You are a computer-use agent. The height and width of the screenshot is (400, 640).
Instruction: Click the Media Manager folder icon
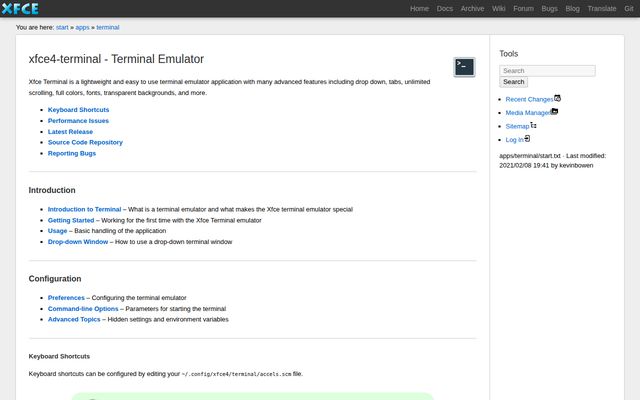(554, 111)
